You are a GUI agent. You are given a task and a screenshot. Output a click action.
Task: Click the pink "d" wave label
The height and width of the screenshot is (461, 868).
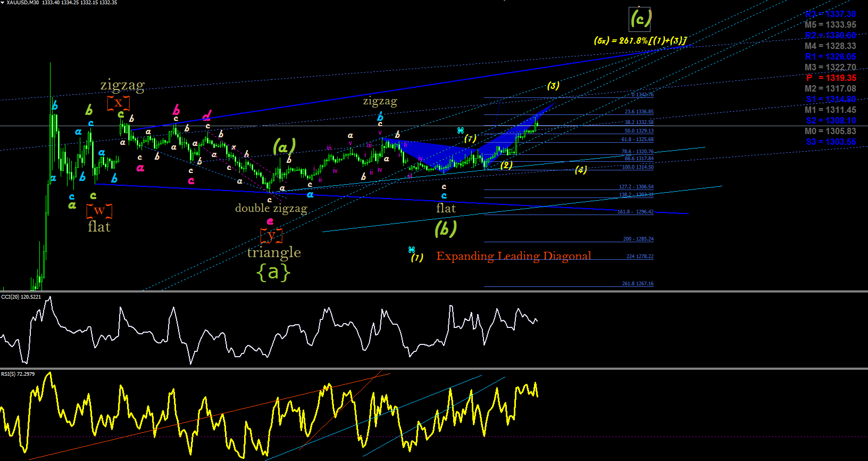(x=206, y=116)
